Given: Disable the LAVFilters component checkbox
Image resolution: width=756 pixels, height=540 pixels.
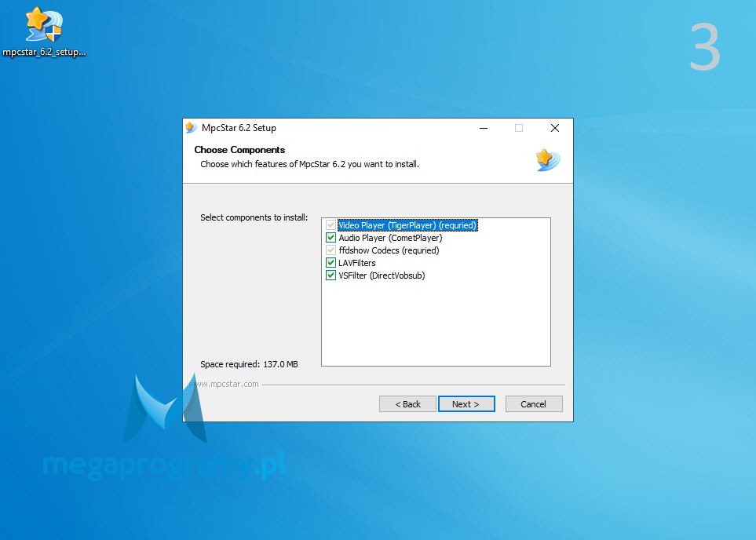Looking at the screenshot, I should [x=331, y=263].
